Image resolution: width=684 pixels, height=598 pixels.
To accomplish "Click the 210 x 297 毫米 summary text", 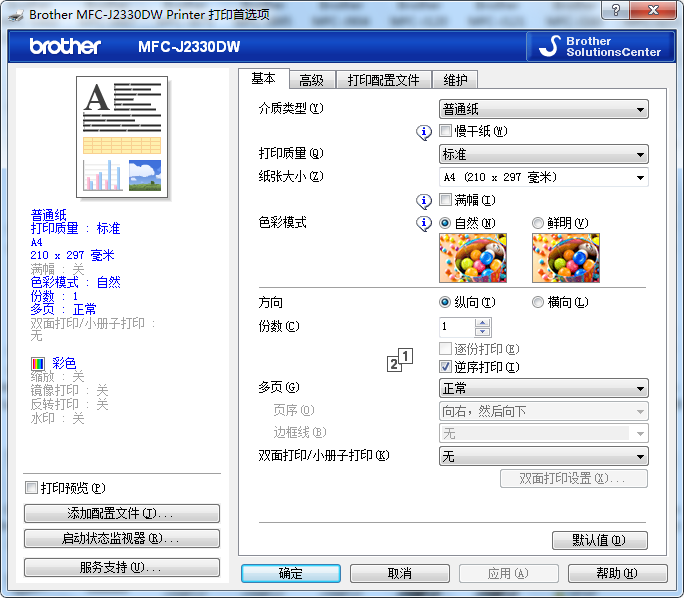I will pyautogui.click(x=72, y=255).
